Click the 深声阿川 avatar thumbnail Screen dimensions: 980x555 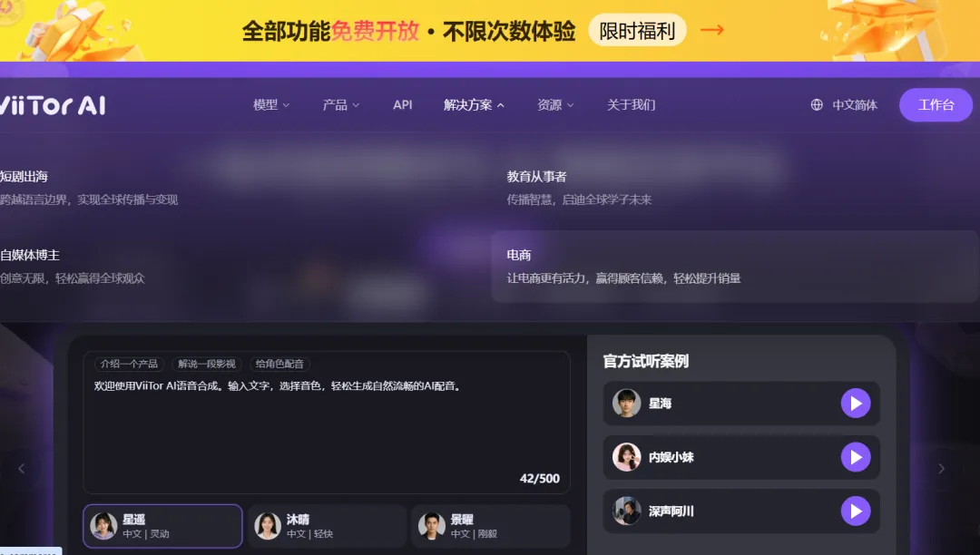tap(626, 511)
